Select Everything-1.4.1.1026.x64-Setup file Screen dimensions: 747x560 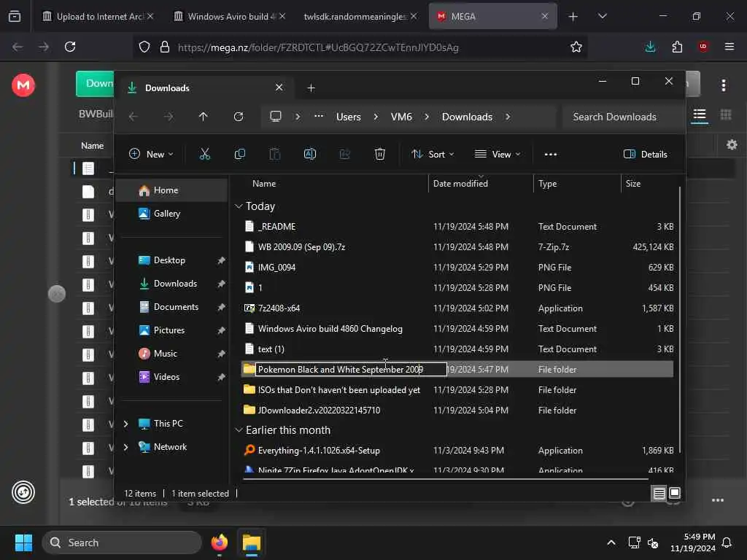(x=457, y=451)
